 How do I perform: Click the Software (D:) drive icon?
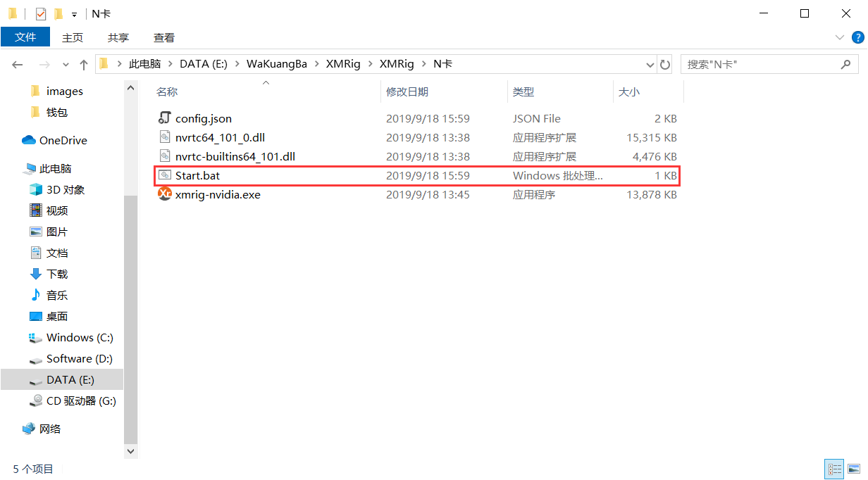(35, 360)
